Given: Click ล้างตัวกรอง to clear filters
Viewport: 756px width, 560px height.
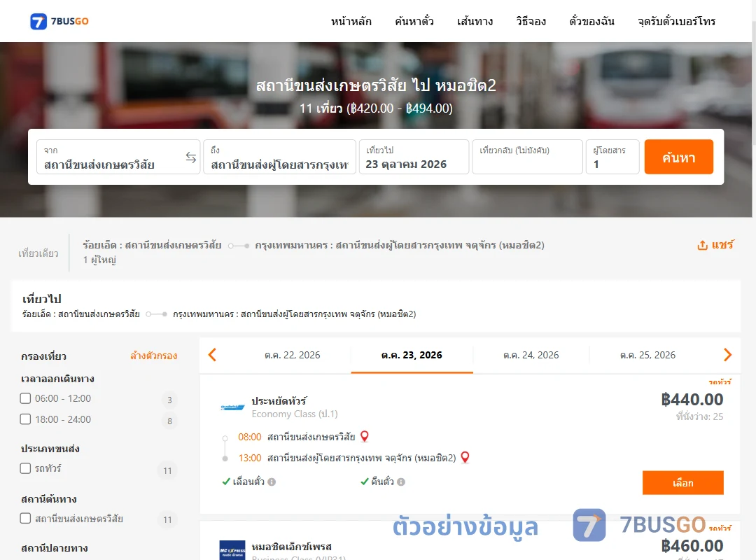Looking at the screenshot, I should pyautogui.click(x=154, y=356).
